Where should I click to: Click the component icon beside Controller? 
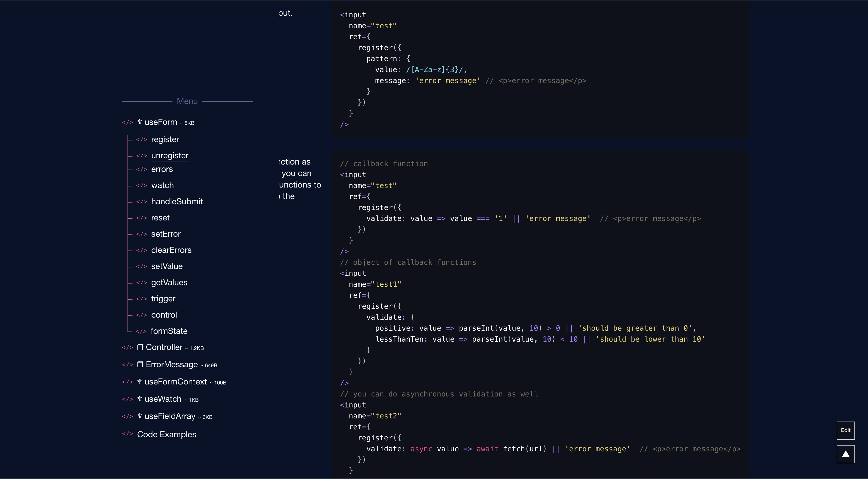141,347
